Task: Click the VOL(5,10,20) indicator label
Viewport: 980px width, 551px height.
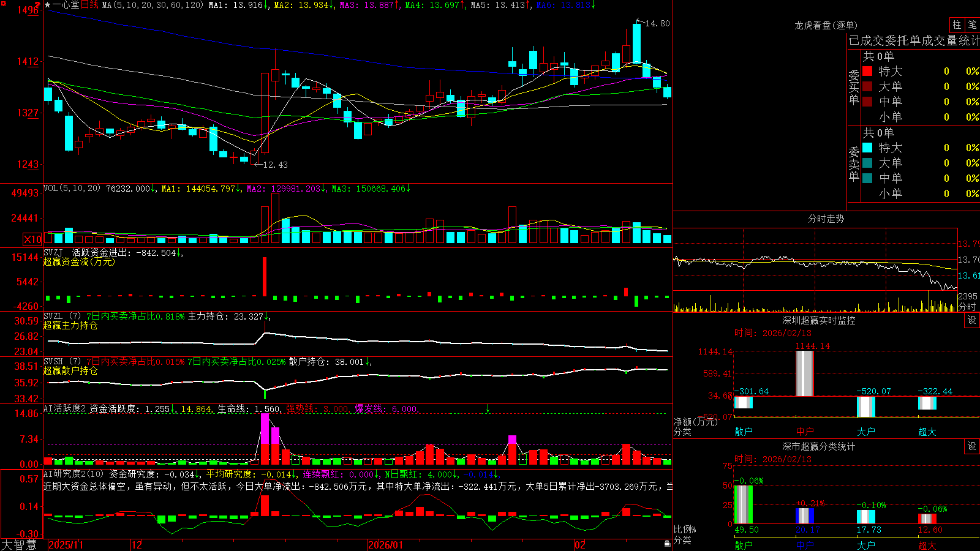Action: click(72, 188)
